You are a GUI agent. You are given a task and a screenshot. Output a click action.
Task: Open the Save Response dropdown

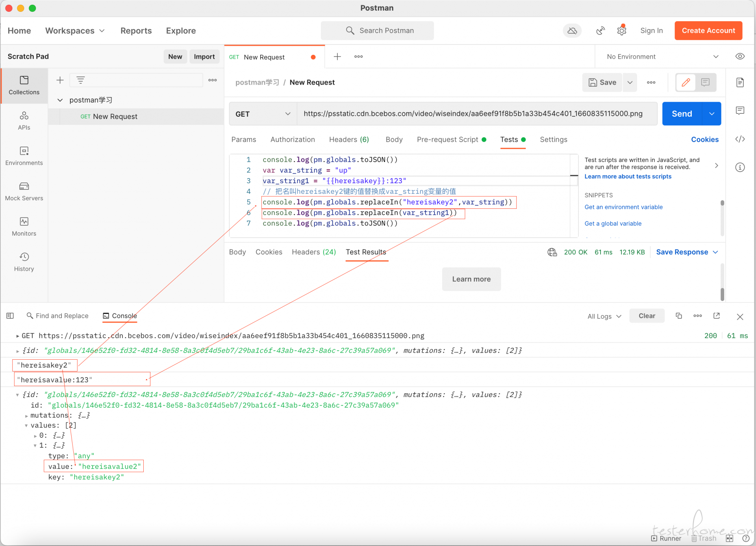pyautogui.click(x=687, y=252)
